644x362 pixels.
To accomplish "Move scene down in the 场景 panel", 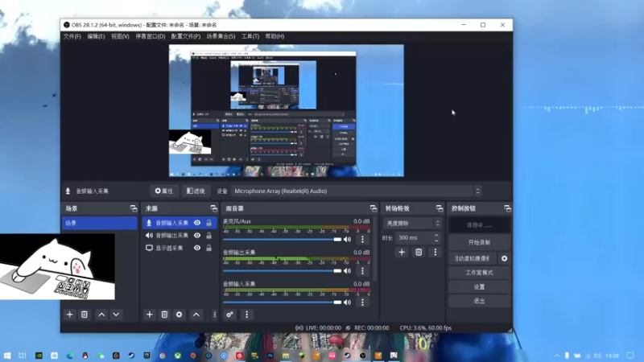I will pos(116,315).
